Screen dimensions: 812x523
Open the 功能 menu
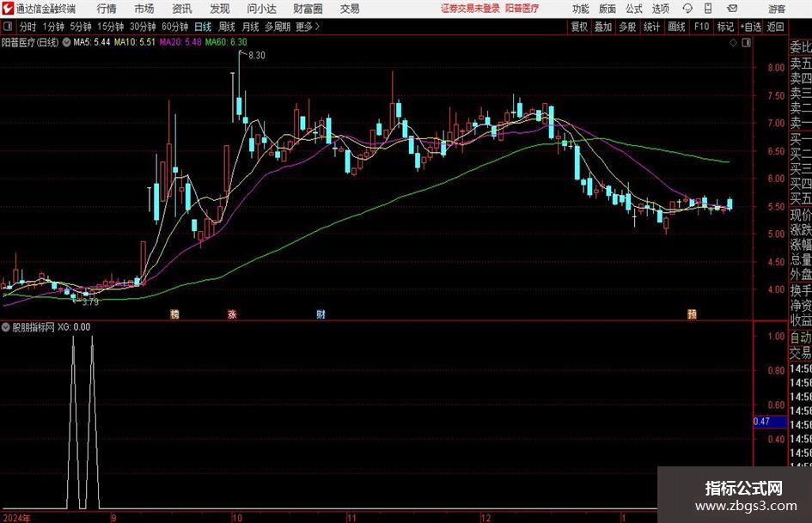581,9
